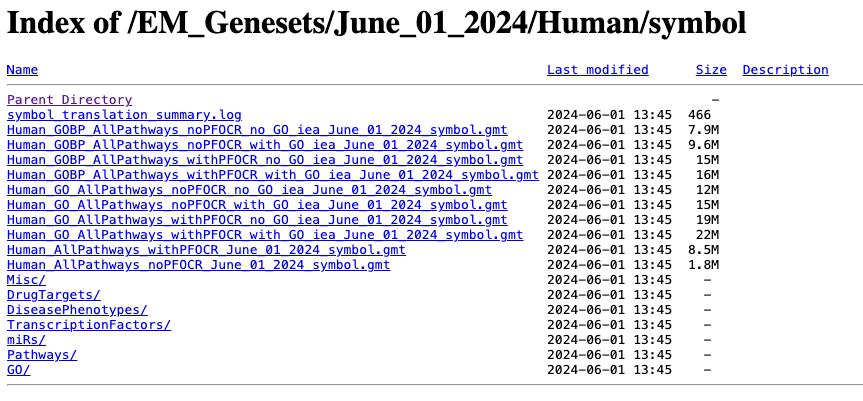The image size is (863, 401).
Task: Browse the DiseasePhenotypes/ directory
Action: (77, 310)
